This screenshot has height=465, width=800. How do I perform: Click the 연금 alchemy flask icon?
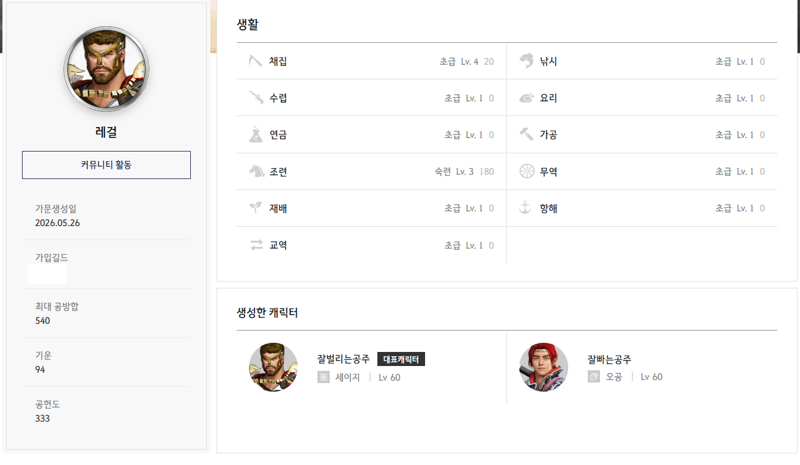(x=256, y=135)
